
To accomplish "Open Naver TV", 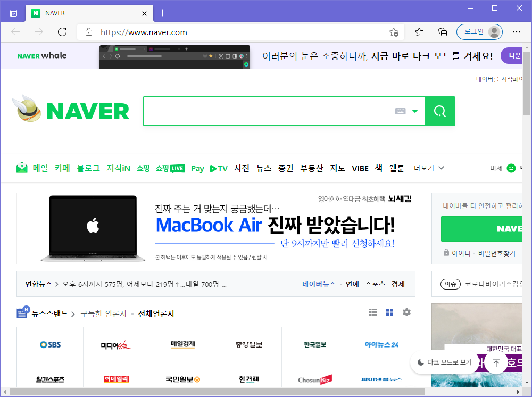I will (x=219, y=168).
